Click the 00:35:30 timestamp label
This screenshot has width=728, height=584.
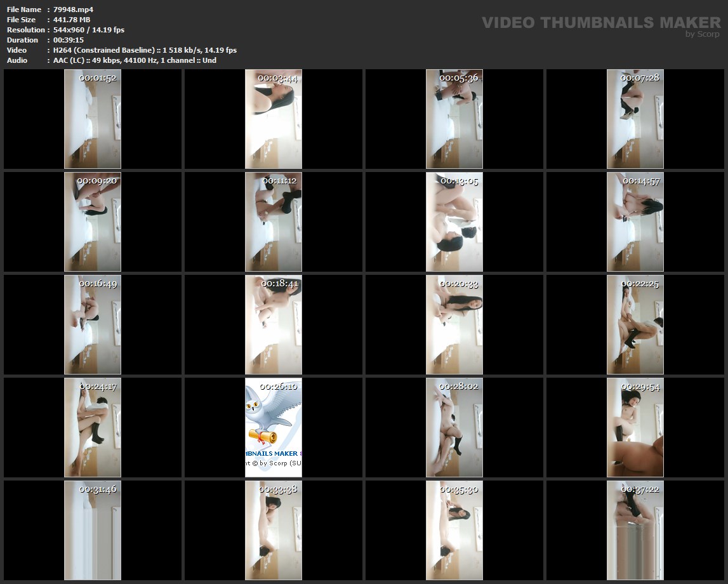tap(459, 489)
